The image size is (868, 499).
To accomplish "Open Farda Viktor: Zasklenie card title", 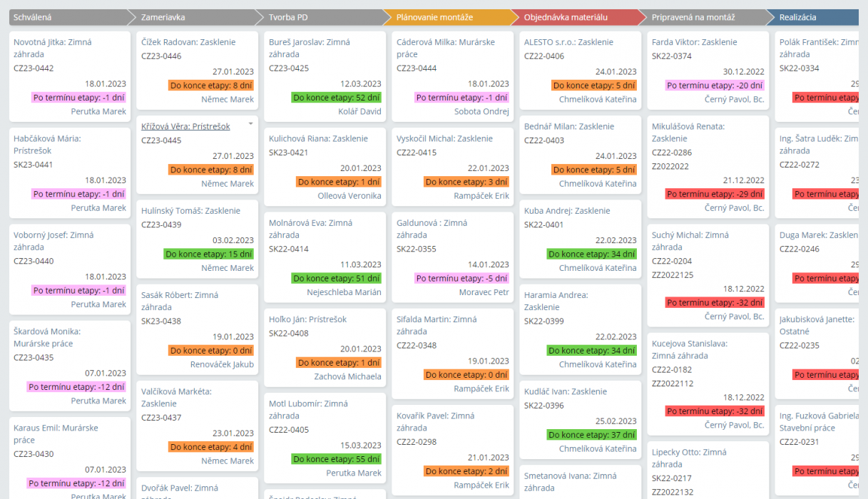I will click(x=695, y=42).
